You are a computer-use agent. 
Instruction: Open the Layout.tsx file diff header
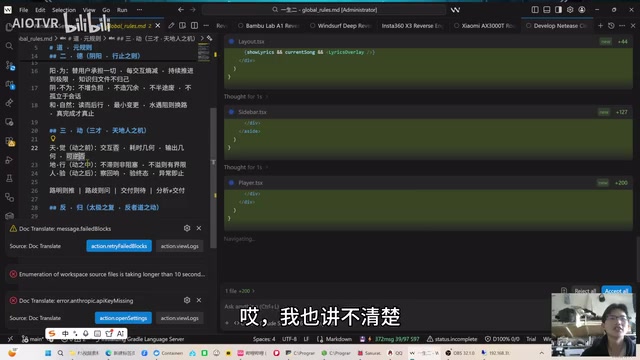pyautogui.click(x=428, y=42)
